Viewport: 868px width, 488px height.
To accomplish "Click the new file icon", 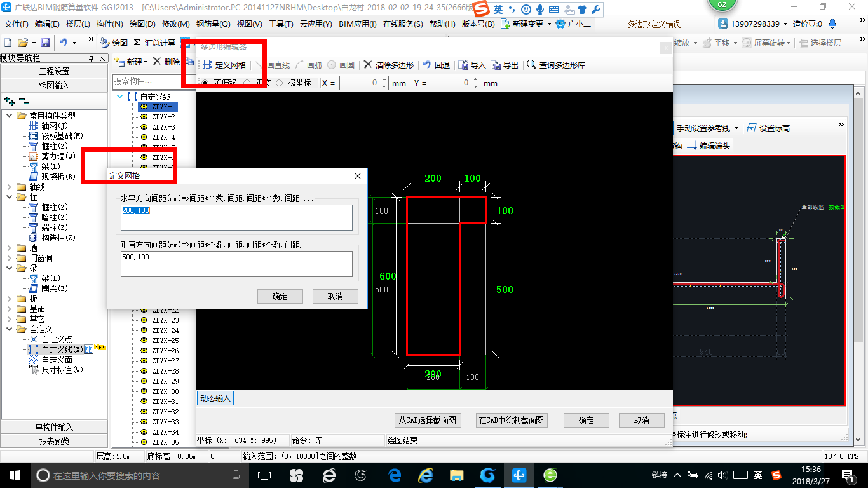I will pos(8,43).
